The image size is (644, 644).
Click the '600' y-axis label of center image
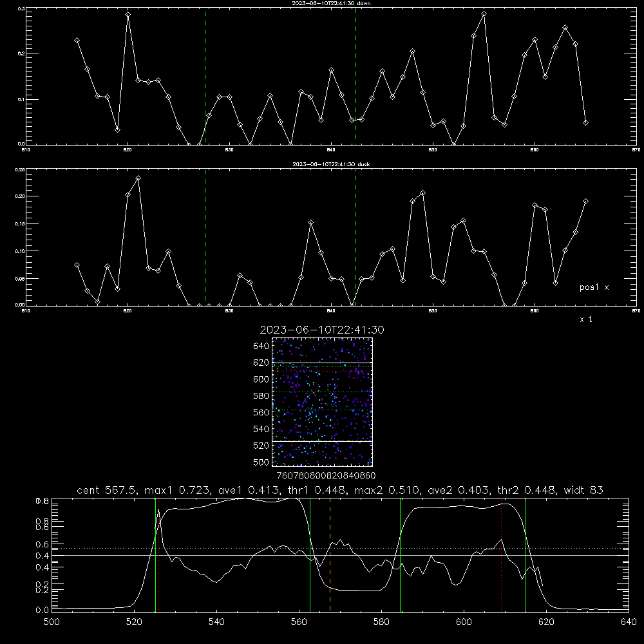pyautogui.click(x=261, y=379)
